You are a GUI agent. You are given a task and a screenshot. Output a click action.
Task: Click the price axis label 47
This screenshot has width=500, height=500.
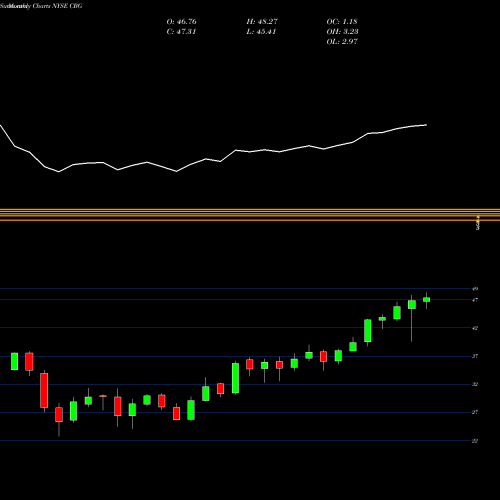click(x=475, y=300)
